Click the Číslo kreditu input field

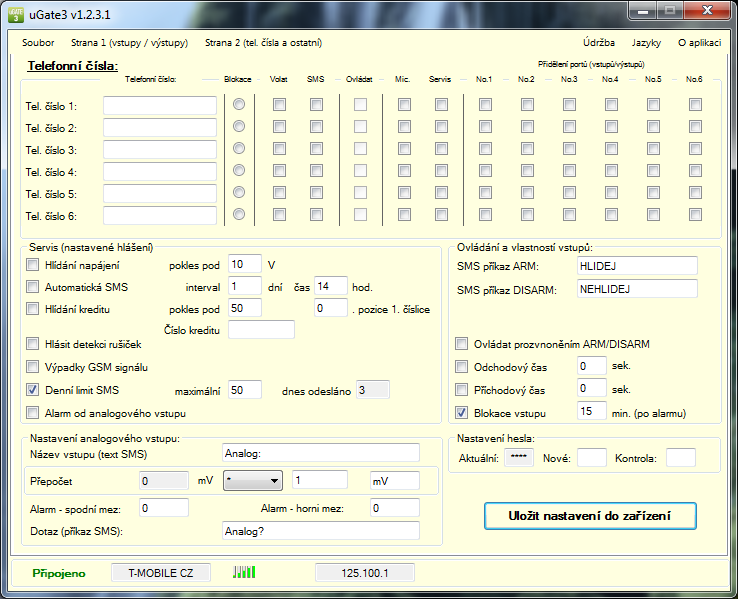pyautogui.click(x=262, y=329)
